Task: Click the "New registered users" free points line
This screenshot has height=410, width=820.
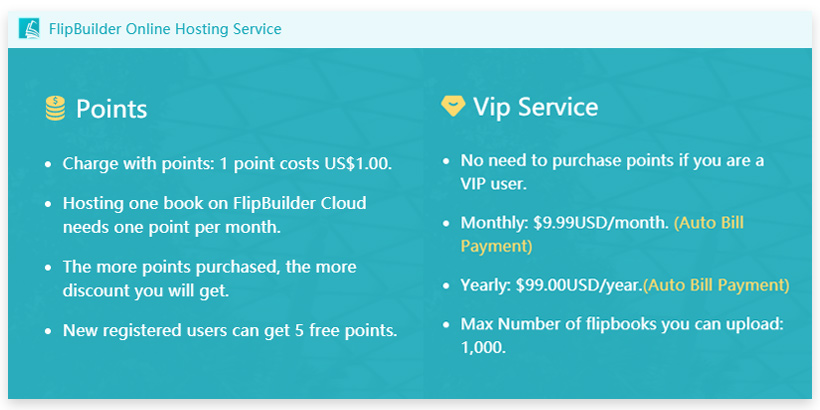Action: [229, 330]
